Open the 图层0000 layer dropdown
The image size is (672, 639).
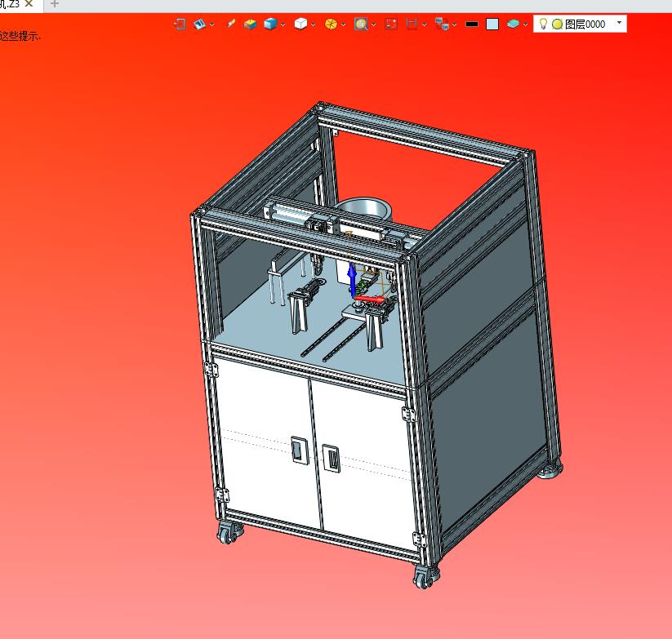pos(619,23)
